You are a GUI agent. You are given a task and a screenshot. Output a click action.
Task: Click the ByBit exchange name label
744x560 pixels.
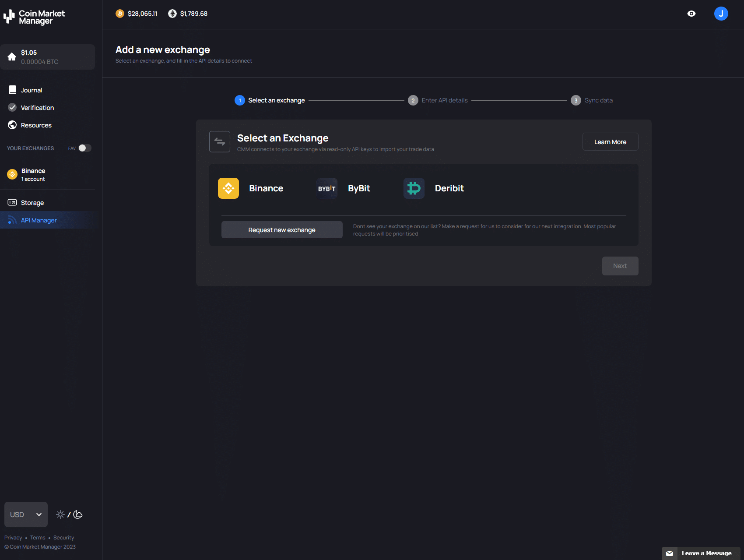[x=359, y=188]
